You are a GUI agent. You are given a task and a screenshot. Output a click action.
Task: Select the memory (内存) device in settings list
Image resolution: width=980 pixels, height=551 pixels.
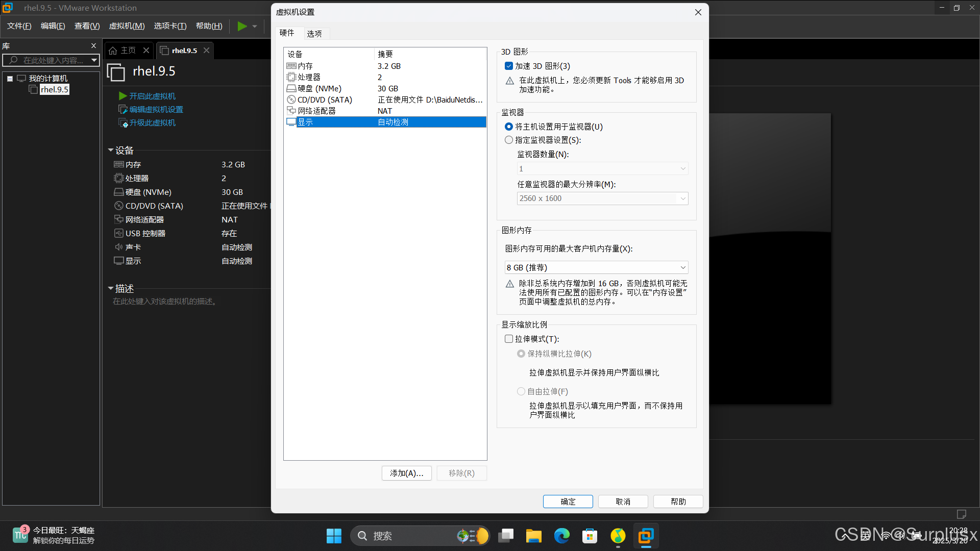[305, 66]
